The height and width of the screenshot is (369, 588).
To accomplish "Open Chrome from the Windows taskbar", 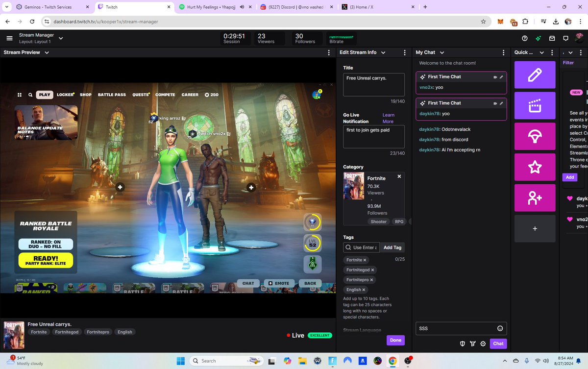I will (392, 361).
